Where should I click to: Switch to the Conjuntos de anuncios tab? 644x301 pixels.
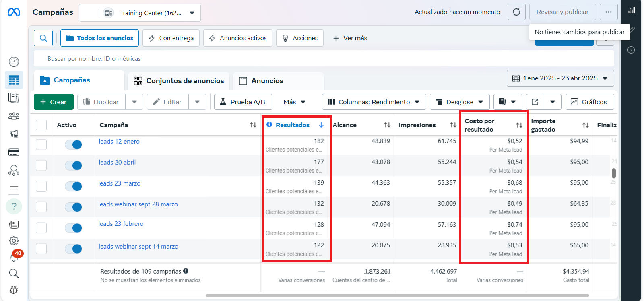click(179, 81)
